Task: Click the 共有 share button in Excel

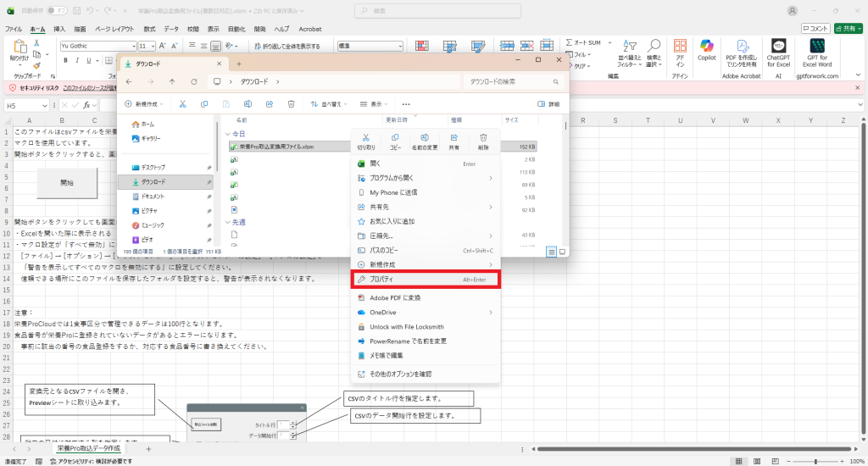Action: point(848,28)
